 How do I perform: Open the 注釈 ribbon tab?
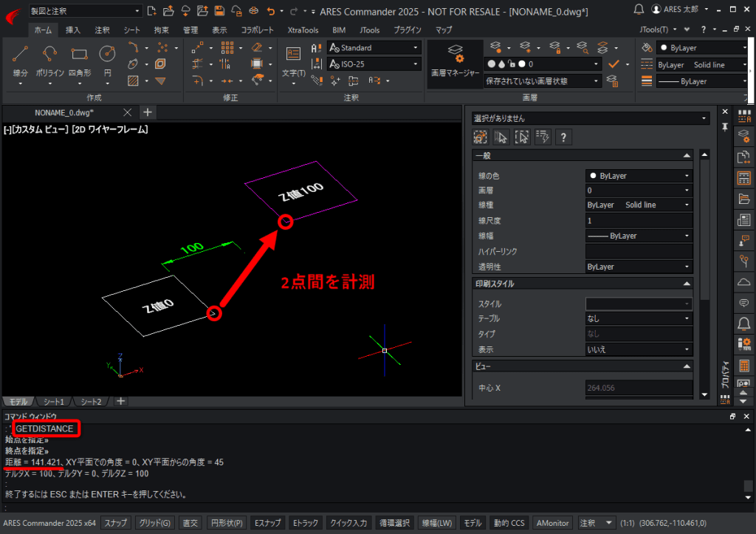click(102, 30)
